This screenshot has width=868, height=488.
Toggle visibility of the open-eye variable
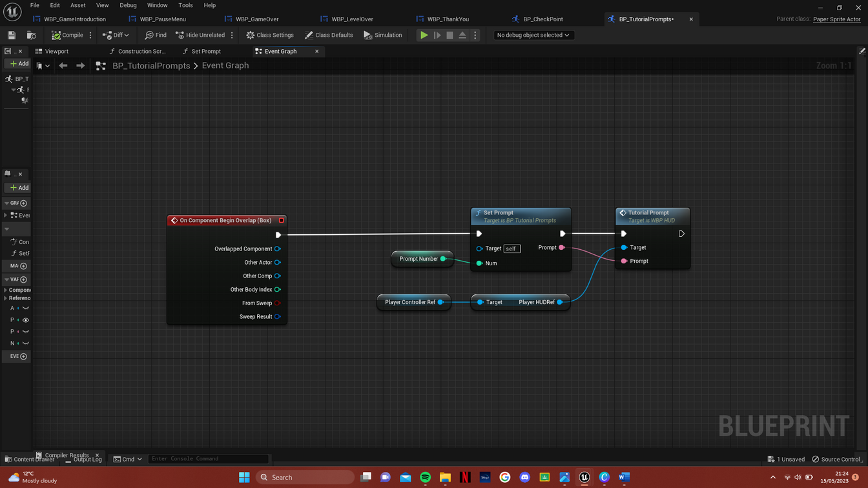pyautogui.click(x=26, y=320)
